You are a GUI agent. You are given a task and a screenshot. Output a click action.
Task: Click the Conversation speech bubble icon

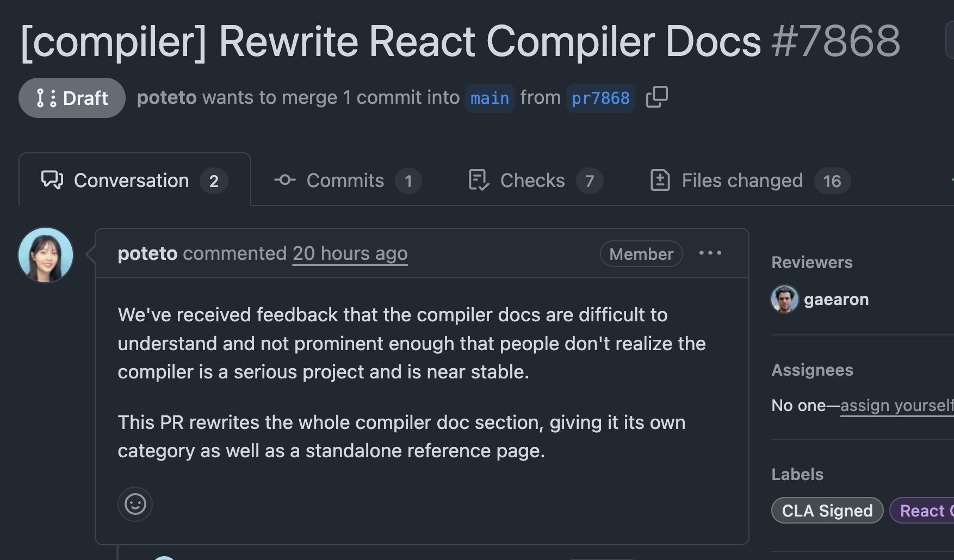52,180
